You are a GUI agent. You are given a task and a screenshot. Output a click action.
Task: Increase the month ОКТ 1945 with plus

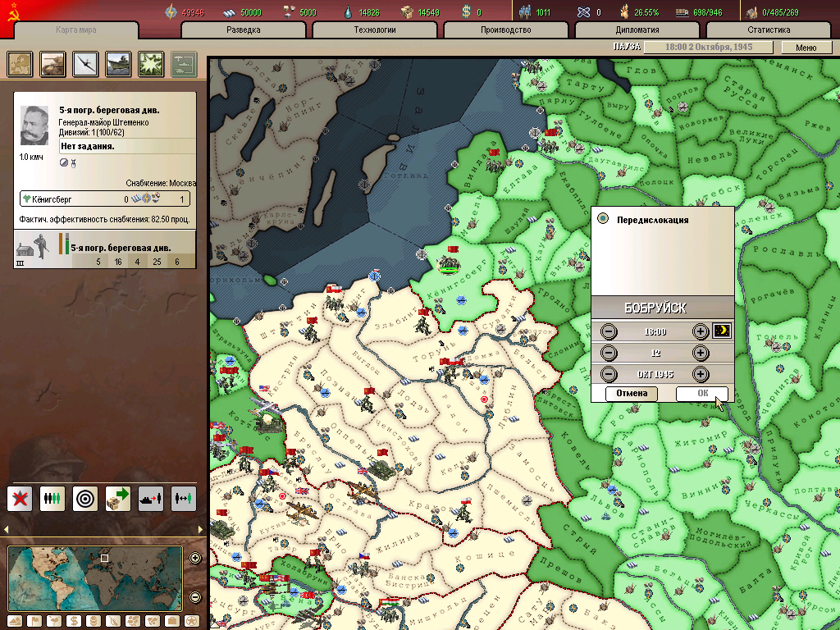(x=700, y=374)
